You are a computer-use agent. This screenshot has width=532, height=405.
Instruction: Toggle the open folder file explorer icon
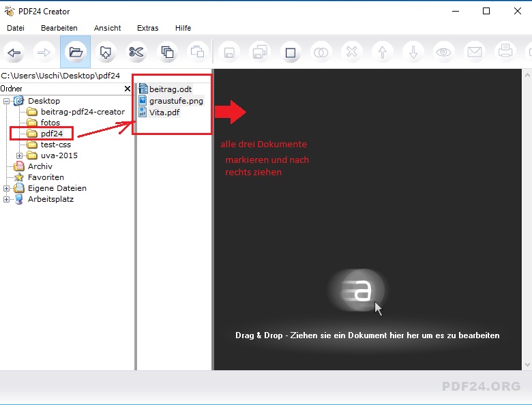pos(75,52)
